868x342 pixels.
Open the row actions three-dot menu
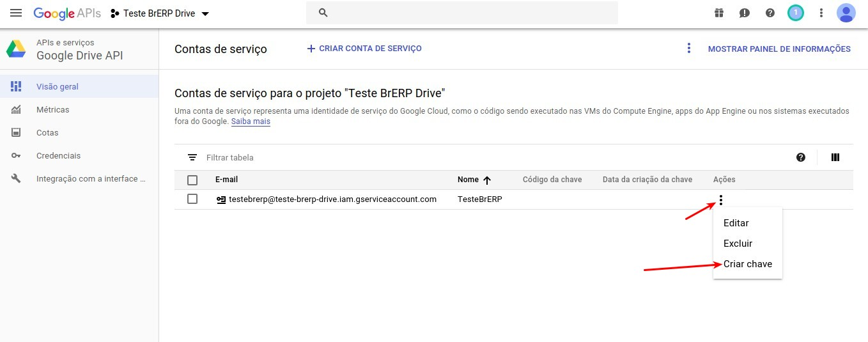[x=721, y=200]
